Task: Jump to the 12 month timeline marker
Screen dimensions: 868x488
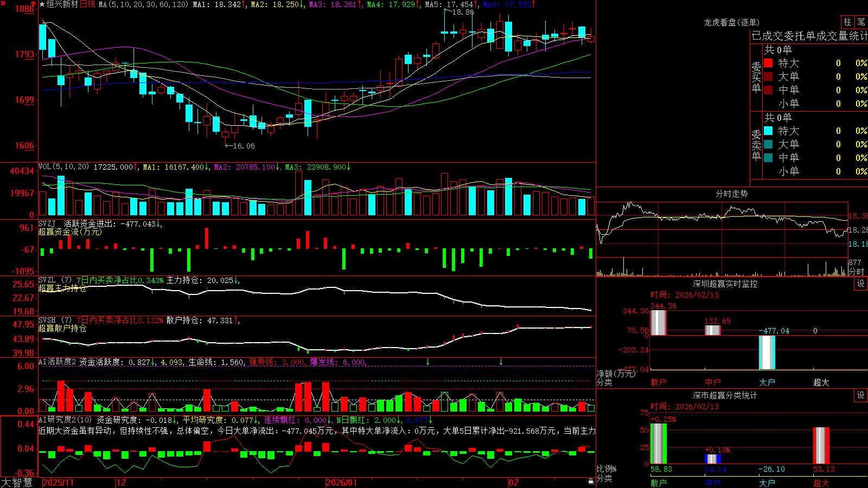Action: coord(121,483)
